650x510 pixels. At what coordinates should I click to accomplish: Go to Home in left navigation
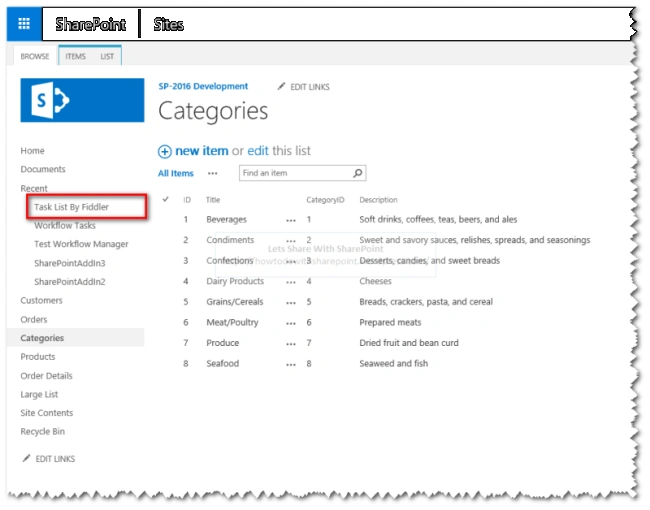[x=32, y=151]
